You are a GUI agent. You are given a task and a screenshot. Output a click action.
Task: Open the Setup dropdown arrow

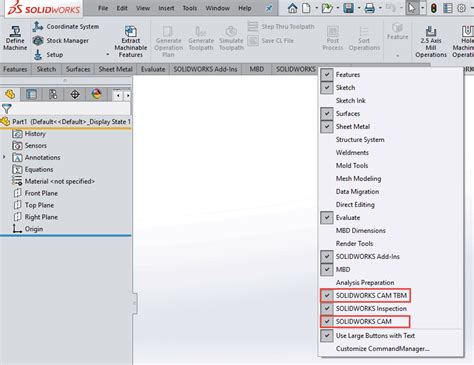(108, 54)
